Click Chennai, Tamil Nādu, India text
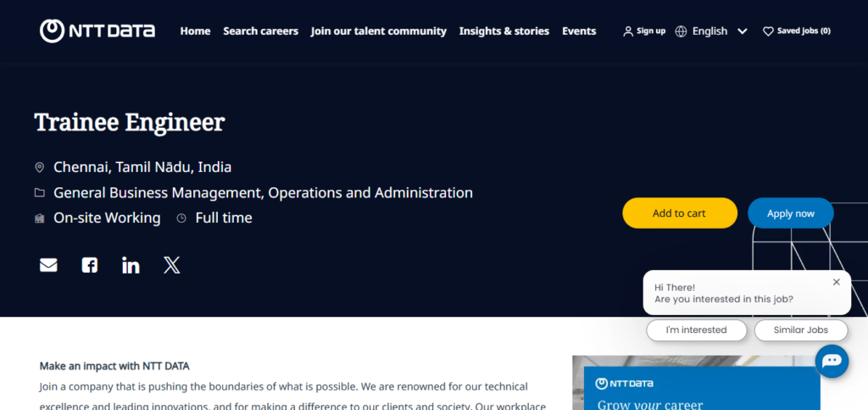Viewport: 868px width, 410px height. coord(142,167)
